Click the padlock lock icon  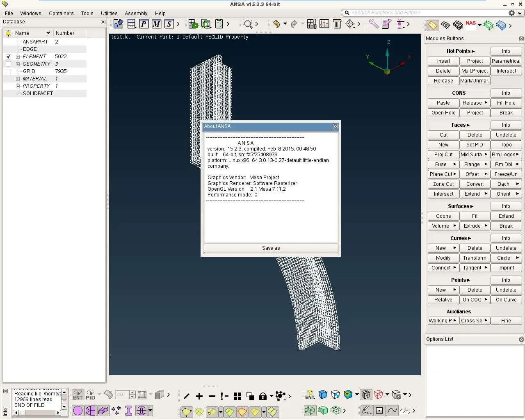click(263, 396)
